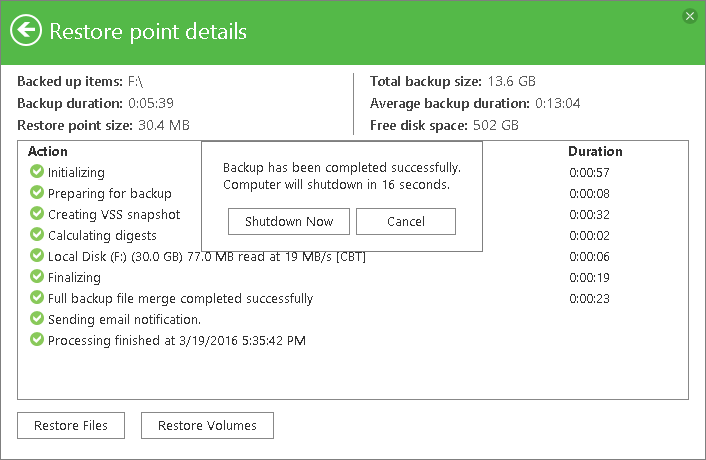Screen dimensions: 706x460
Task: Cancel the computer shutdown countdown
Action: [x=405, y=221]
